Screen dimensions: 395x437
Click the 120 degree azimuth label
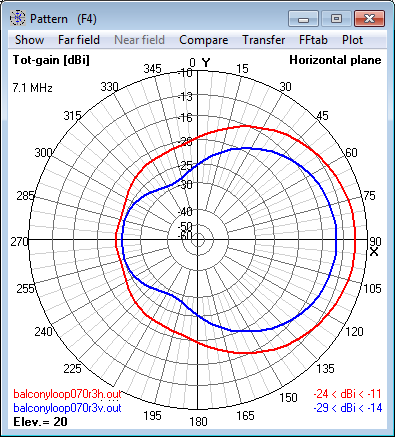point(354,332)
